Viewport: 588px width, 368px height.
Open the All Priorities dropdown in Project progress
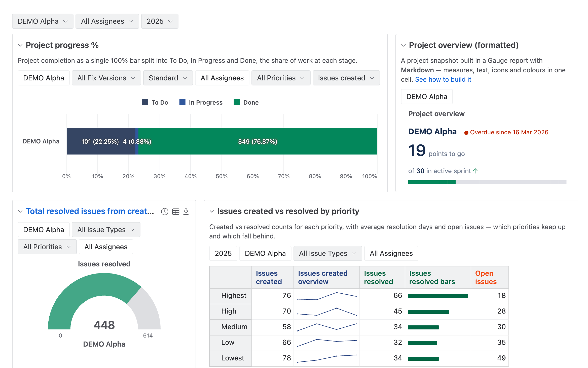point(281,78)
